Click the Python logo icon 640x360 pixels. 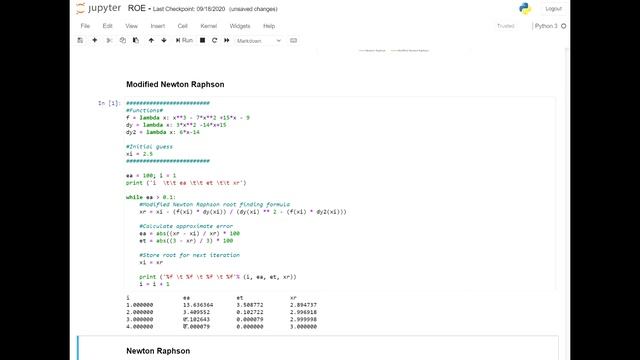[525, 9]
